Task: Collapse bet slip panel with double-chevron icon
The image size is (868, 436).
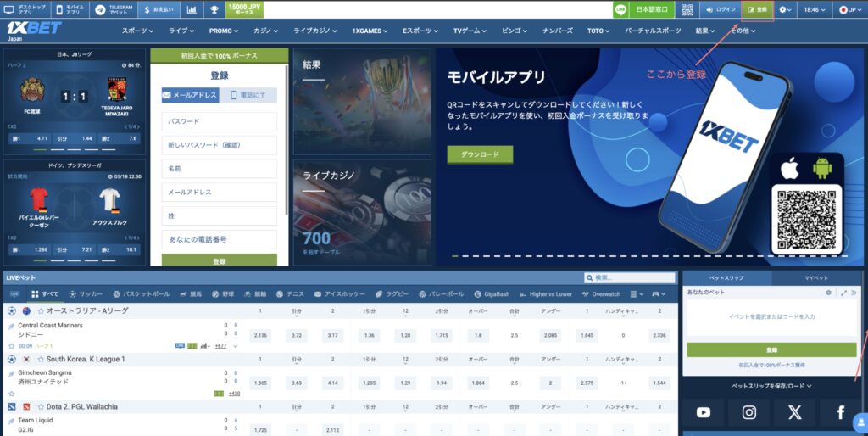Action: (854, 293)
